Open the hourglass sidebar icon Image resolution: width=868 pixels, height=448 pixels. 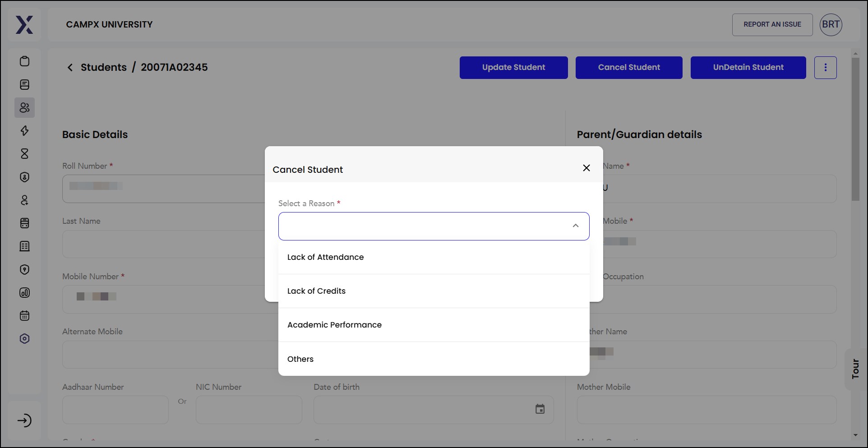[x=25, y=154]
